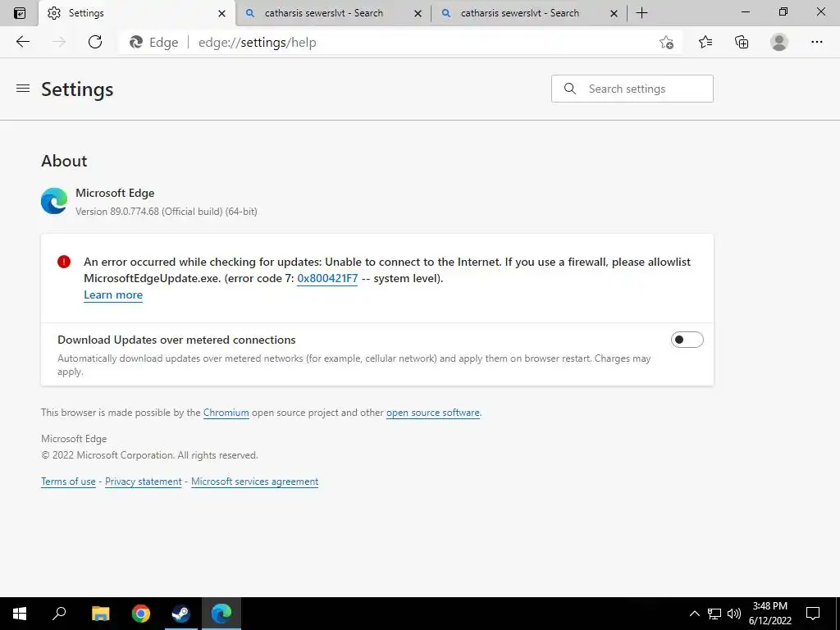Open the network status tray icon
The width and height of the screenshot is (840, 630).
714,614
